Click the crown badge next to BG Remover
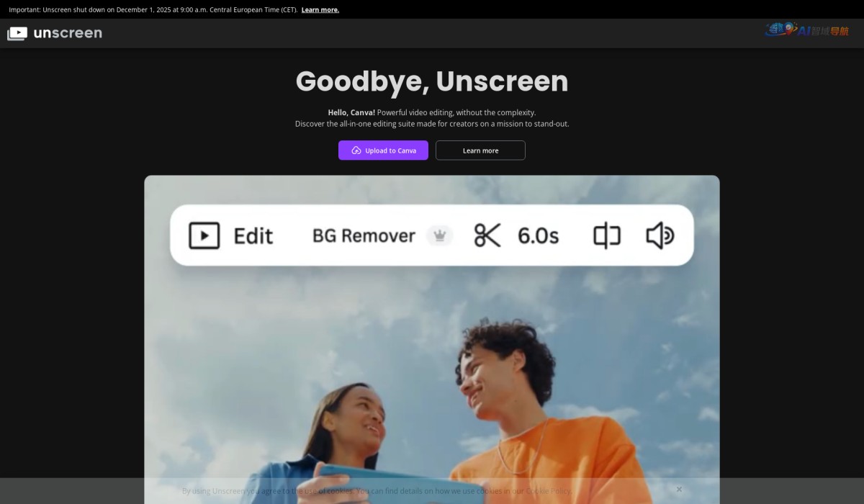The height and width of the screenshot is (504, 864). [x=440, y=235]
